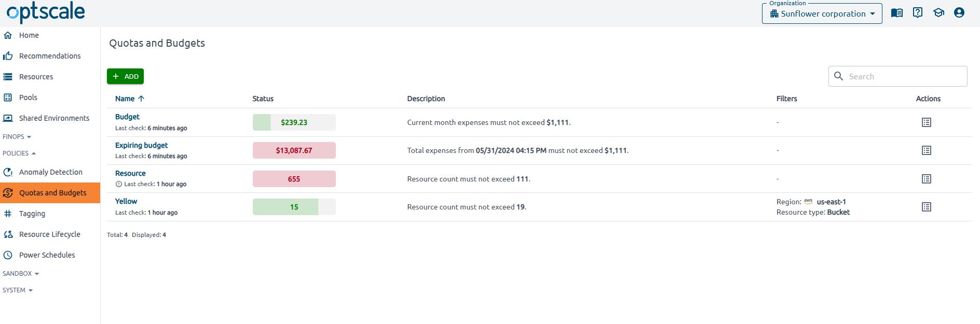Go to Anomaly Detection in sidebar

(50, 172)
